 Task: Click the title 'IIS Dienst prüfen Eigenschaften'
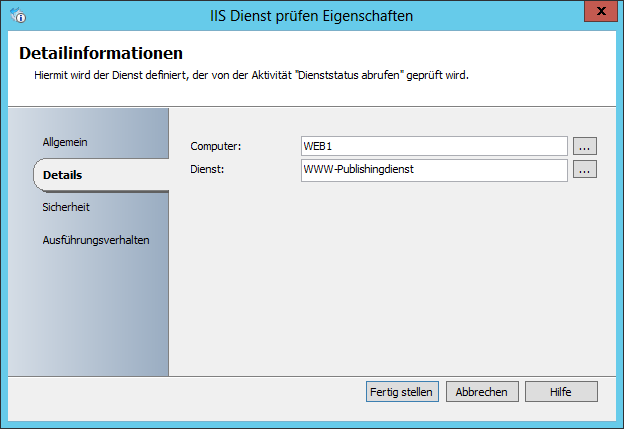(x=312, y=16)
